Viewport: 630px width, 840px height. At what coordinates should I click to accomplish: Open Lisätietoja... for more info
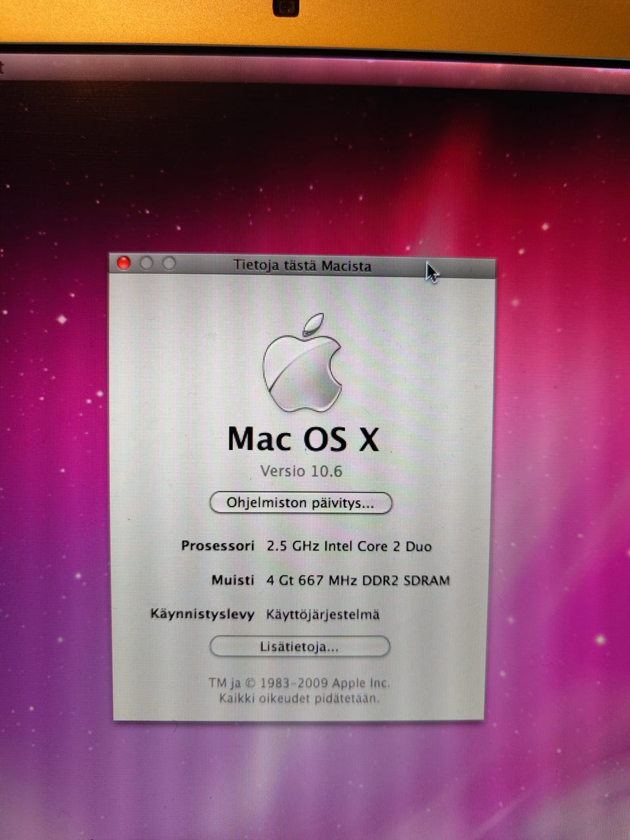pyautogui.click(x=300, y=646)
